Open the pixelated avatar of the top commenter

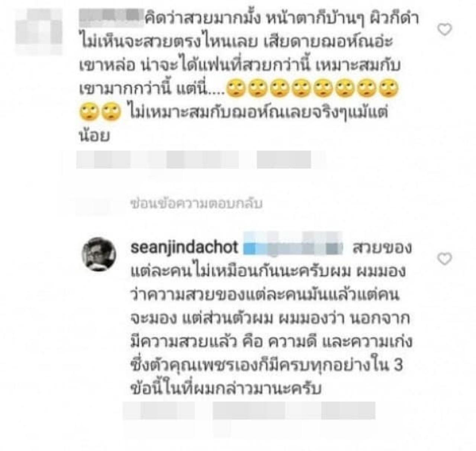39,32
